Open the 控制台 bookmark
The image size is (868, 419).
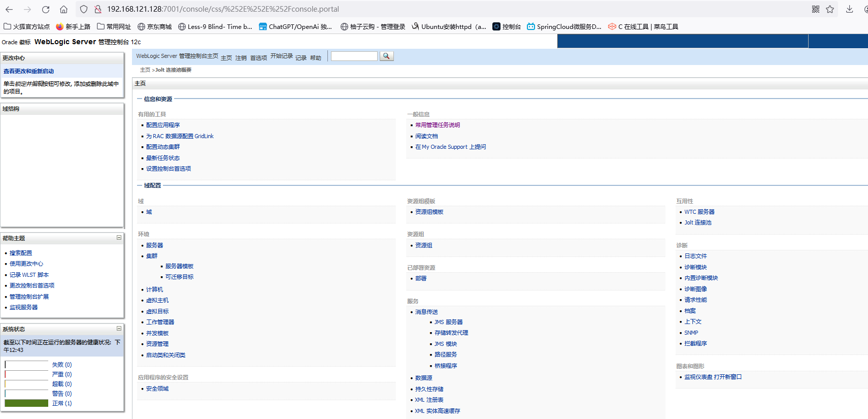[507, 26]
